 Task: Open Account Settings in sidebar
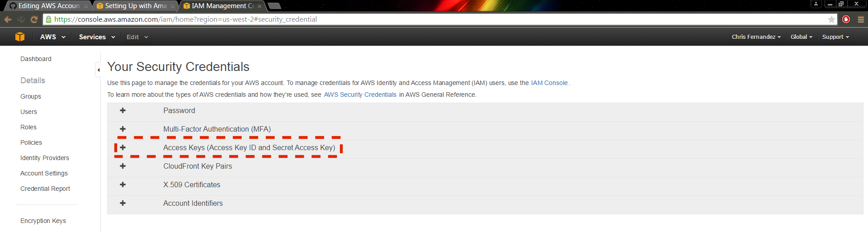pyautogui.click(x=44, y=174)
